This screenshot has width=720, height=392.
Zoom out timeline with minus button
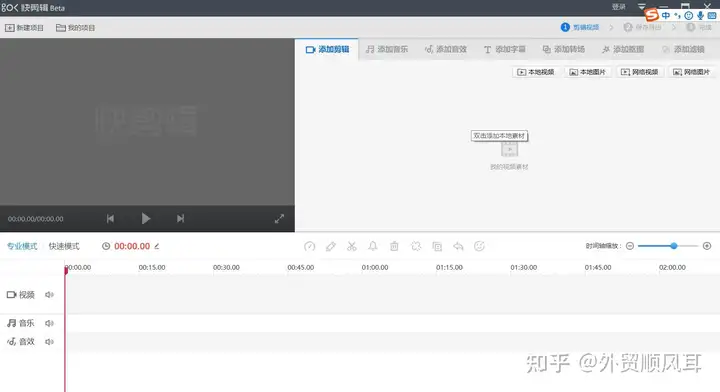630,246
